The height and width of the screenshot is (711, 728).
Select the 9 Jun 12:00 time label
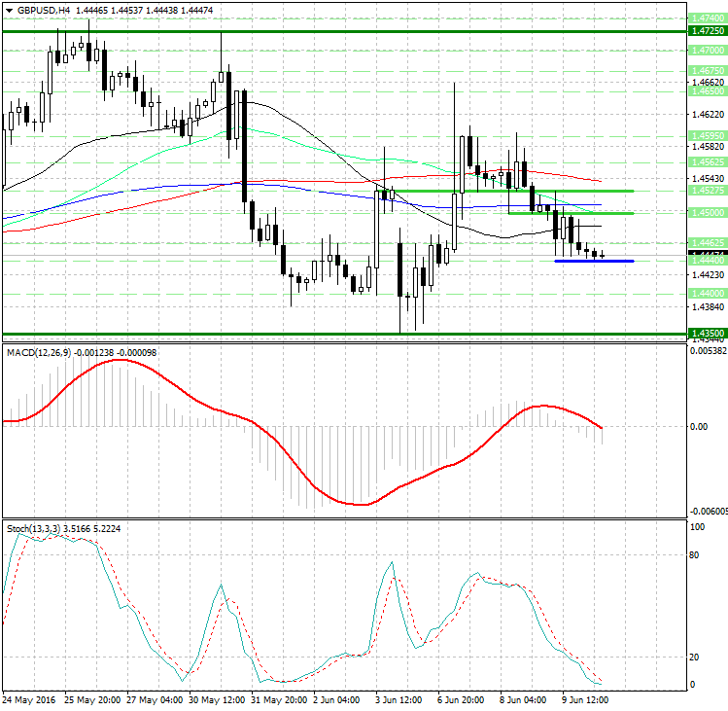coord(585,699)
